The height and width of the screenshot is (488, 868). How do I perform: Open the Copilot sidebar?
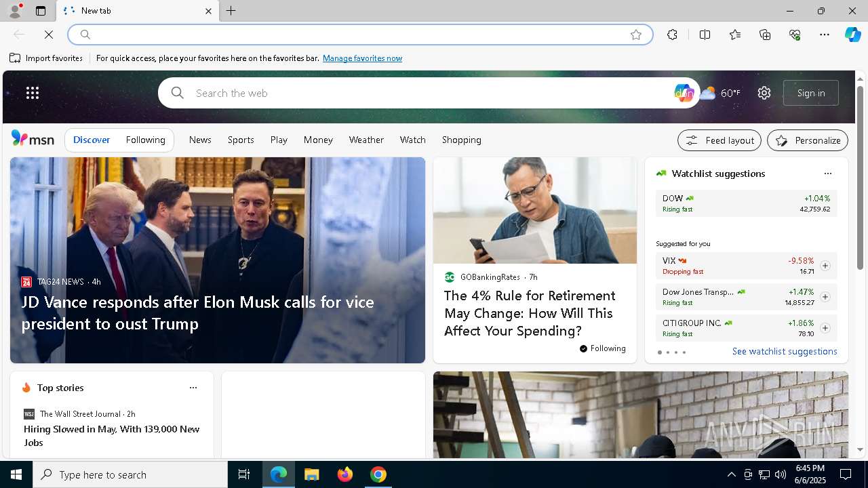click(x=853, y=35)
